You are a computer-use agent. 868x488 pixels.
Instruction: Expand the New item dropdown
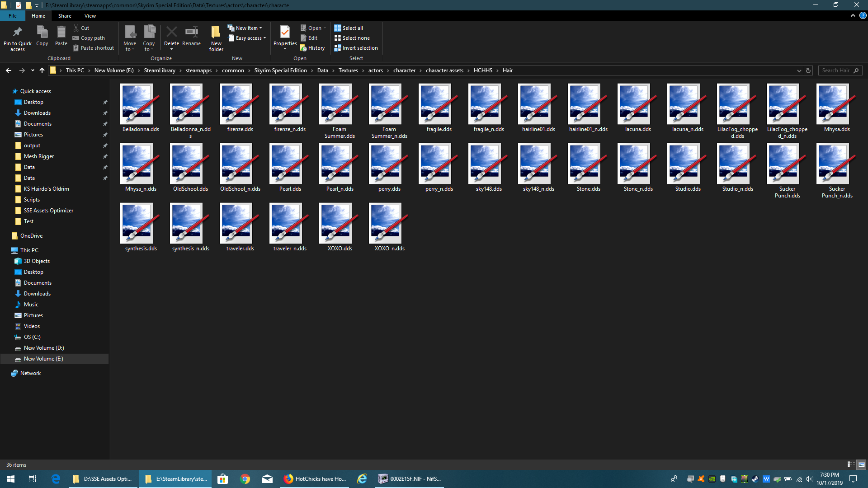(245, 28)
